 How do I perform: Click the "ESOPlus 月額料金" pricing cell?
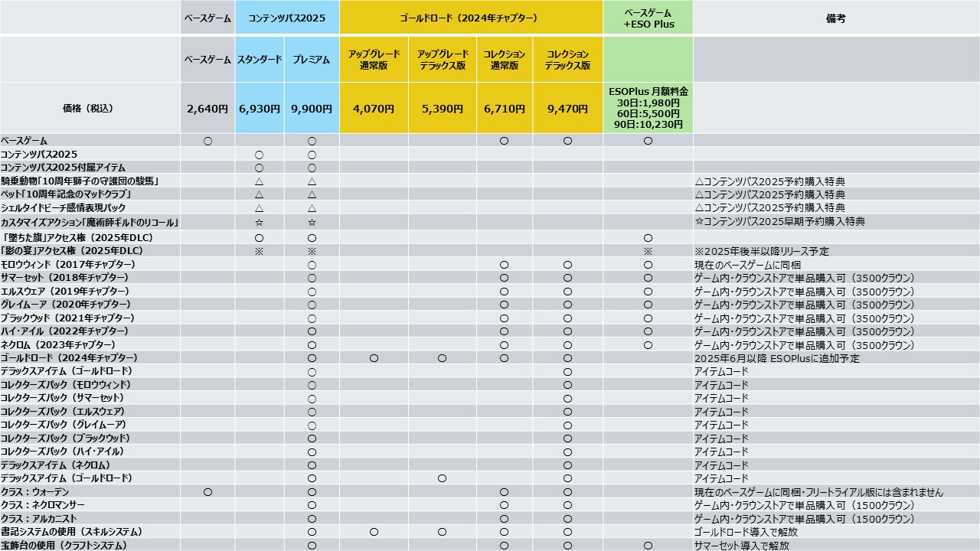point(648,108)
